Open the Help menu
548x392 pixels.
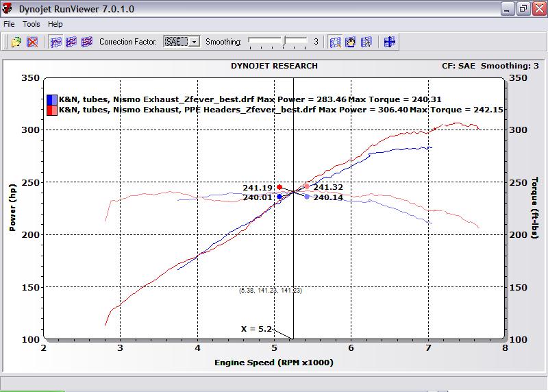click(55, 24)
